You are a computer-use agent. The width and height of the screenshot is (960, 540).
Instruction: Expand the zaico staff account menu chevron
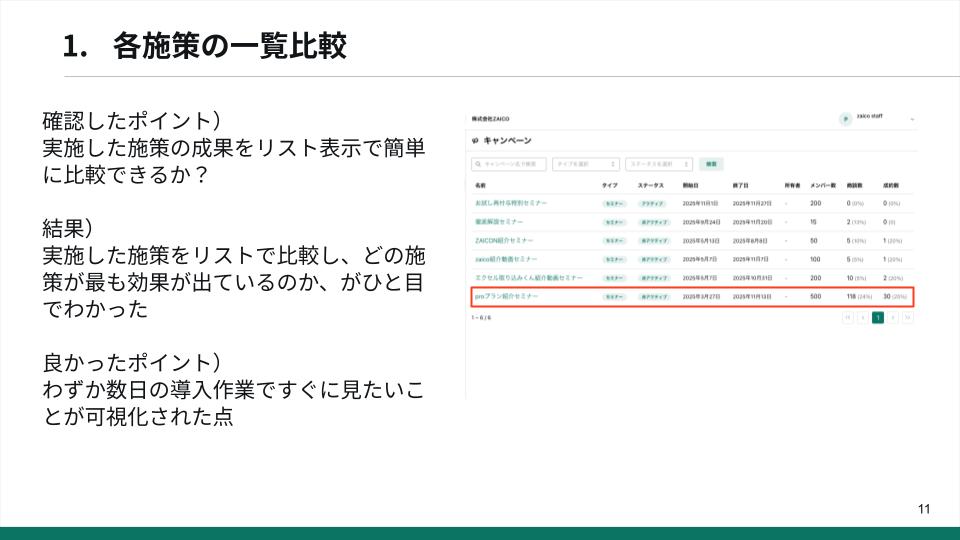tap(912, 119)
